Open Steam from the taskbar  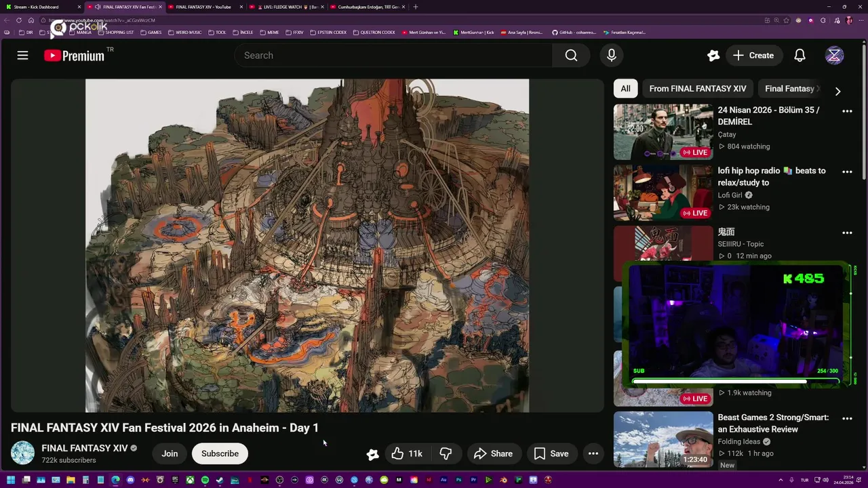[220, 480]
